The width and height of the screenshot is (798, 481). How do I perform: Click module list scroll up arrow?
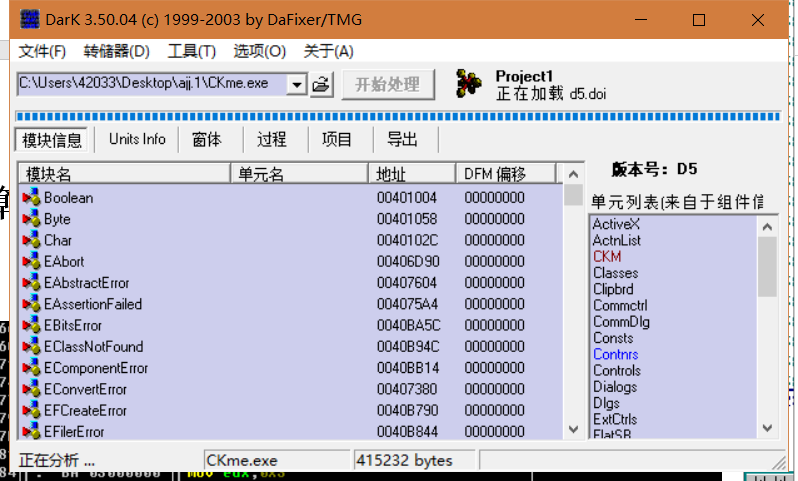pos(573,175)
